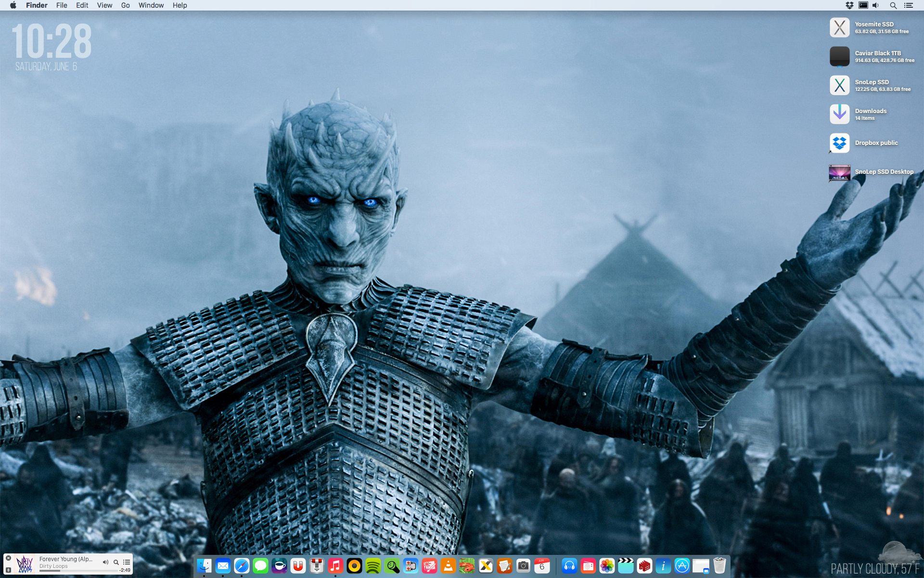924x578 pixels.
Task: Click Dropbox icon in the menu bar
Action: tap(849, 5)
